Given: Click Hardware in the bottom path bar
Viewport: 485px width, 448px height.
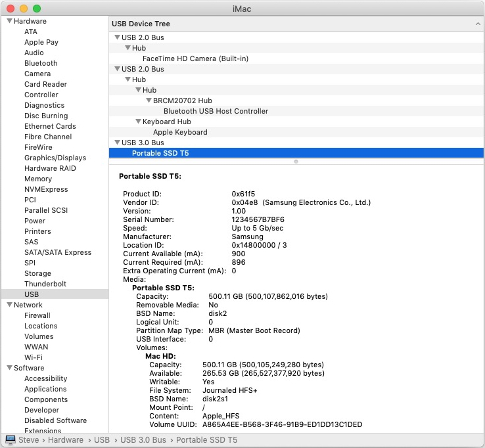Looking at the screenshot, I should click(66, 440).
